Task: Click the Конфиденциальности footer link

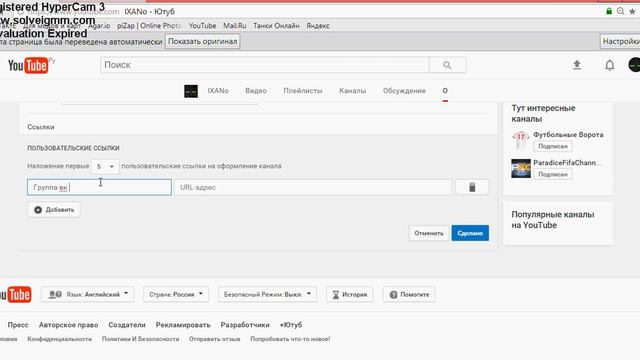Action: tap(60, 339)
